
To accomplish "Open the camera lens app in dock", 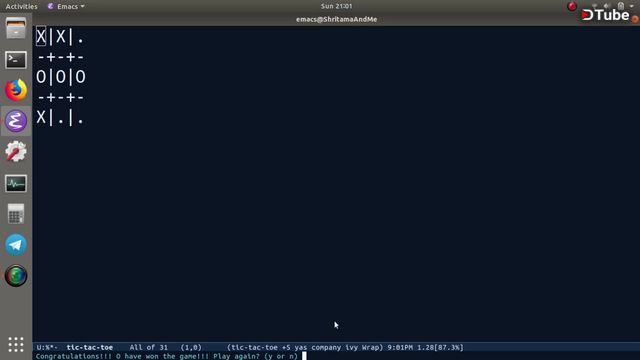I will (x=16, y=276).
